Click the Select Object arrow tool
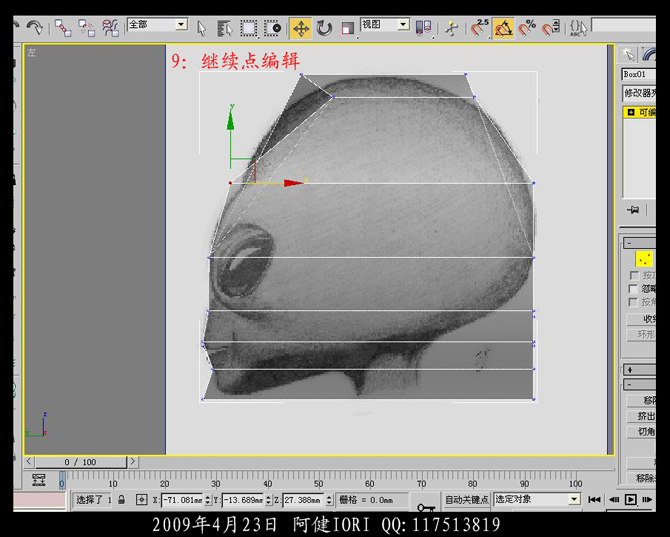Screen dimensions: 670x537 click(x=201, y=28)
